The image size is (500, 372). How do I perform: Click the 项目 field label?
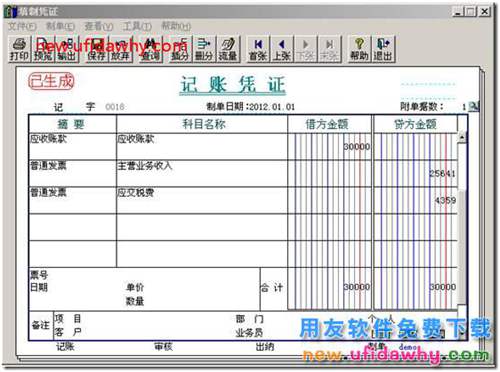pos(68,319)
